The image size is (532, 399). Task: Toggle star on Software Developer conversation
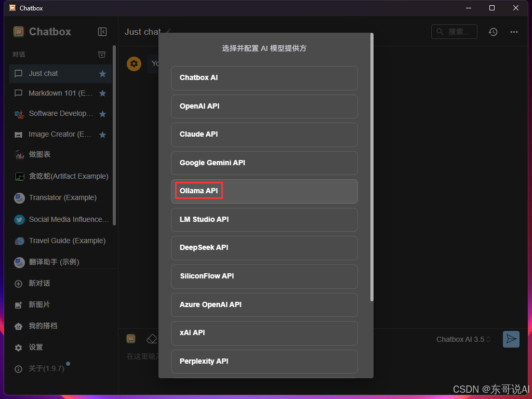(x=102, y=114)
